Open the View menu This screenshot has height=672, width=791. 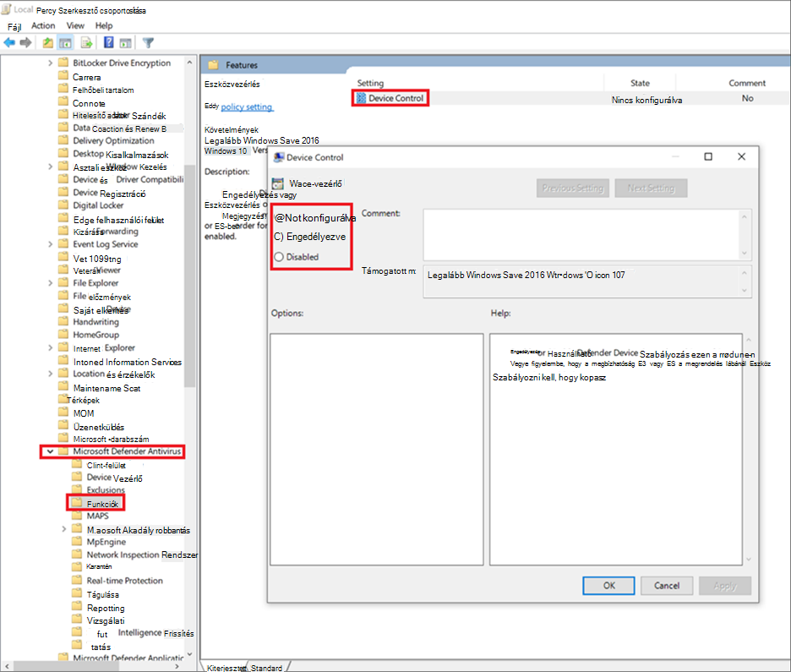[x=75, y=25]
